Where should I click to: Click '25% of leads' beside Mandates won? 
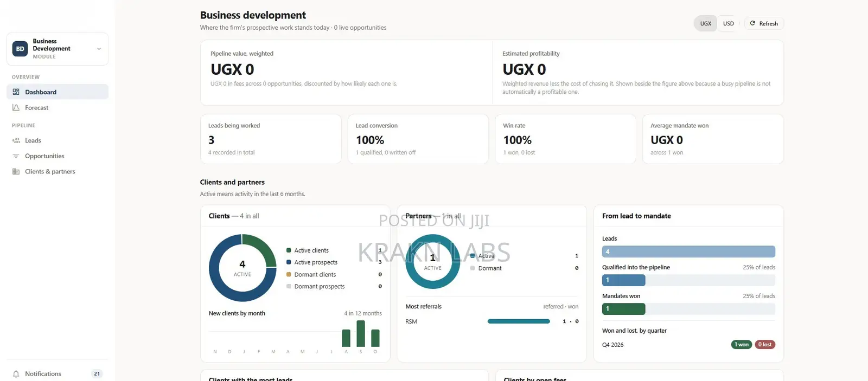tap(759, 296)
